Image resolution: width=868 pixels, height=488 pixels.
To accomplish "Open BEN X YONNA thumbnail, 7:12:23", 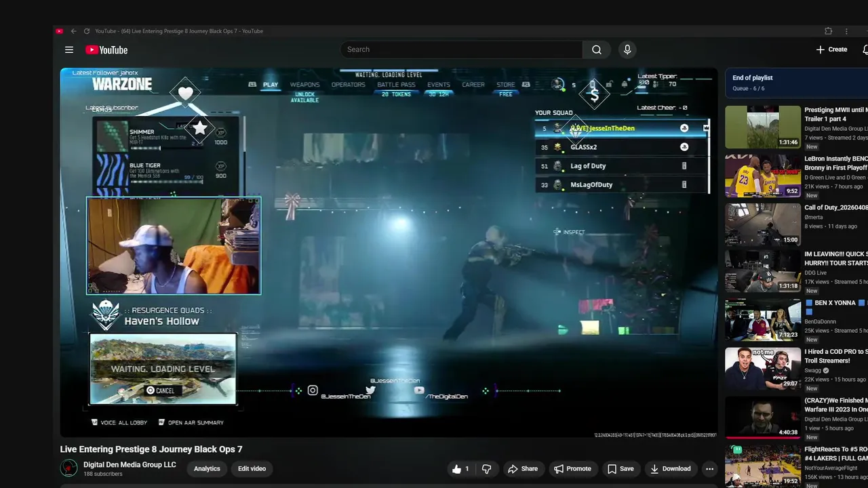I will tap(763, 320).
